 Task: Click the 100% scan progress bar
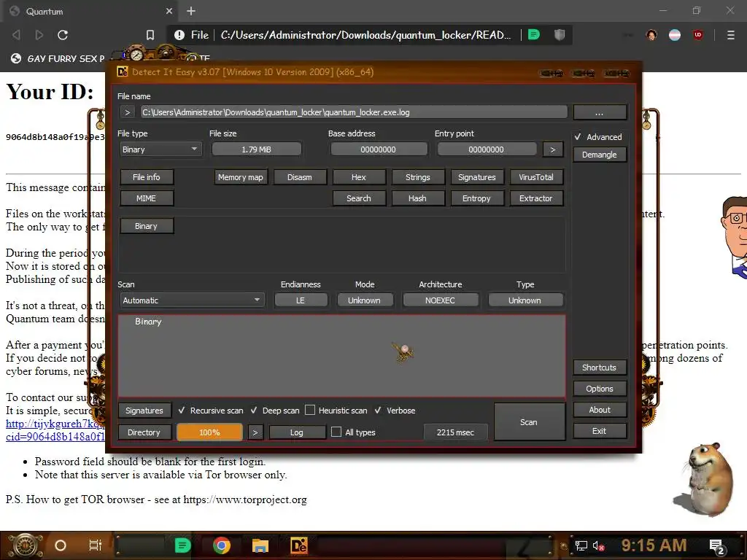pos(209,432)
